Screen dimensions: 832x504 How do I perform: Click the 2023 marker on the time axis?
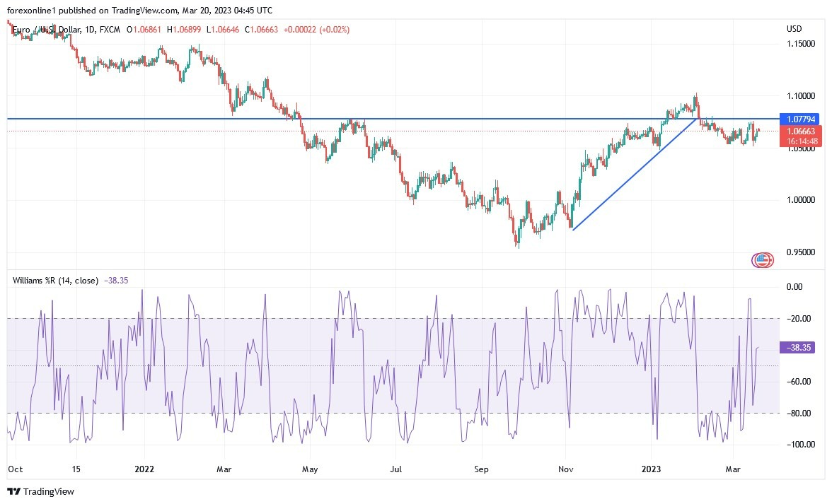tap(651, 469)
